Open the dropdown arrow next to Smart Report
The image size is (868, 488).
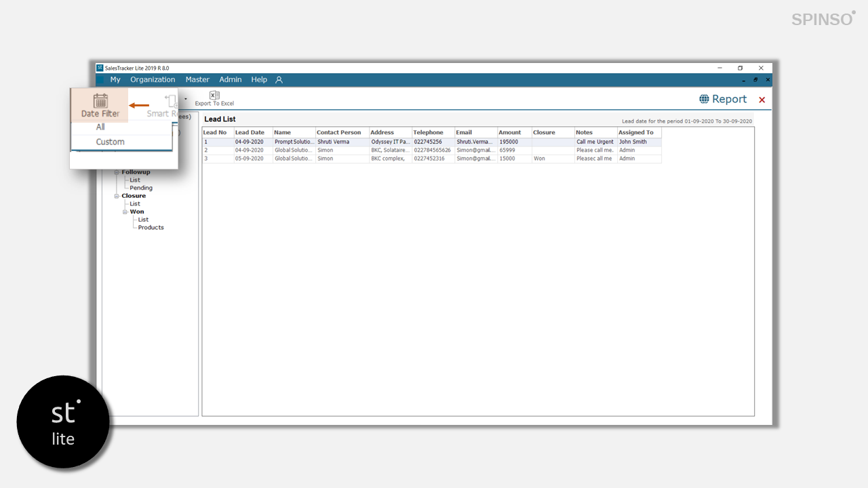point(186,99)
